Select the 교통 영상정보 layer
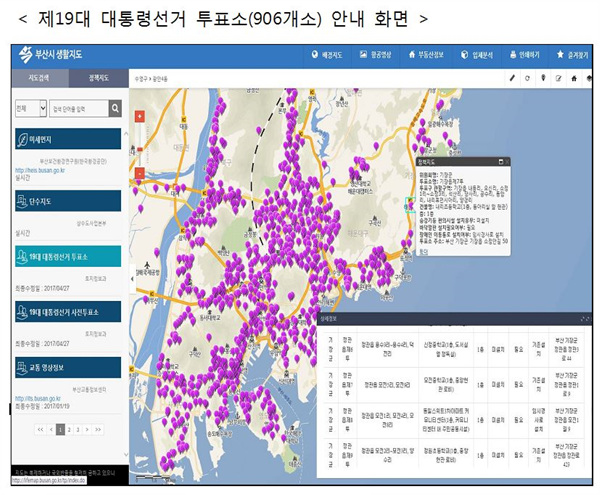This screenshot has height=495, width=600. [68, 367]
